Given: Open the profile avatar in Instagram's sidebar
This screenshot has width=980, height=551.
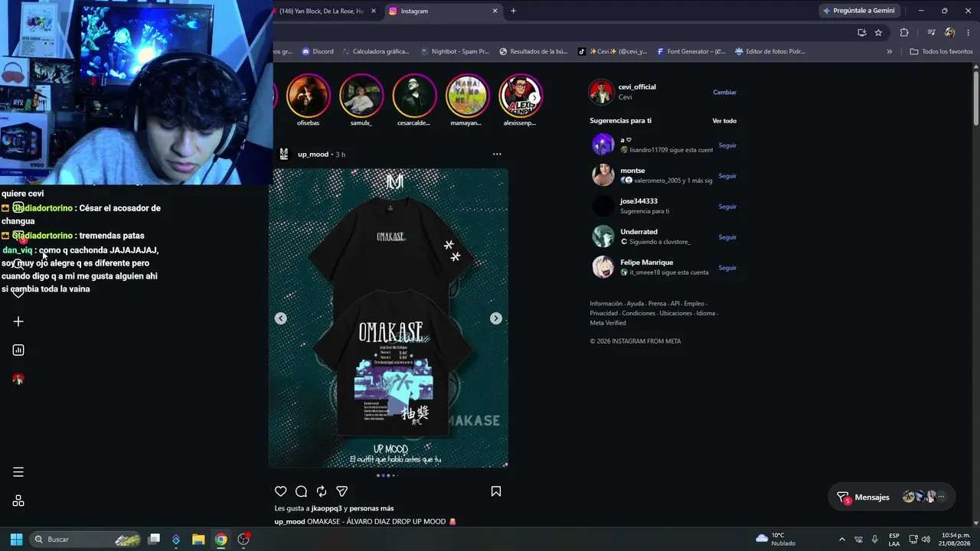Looking at the screenshot, I should (x=18, y=379).
